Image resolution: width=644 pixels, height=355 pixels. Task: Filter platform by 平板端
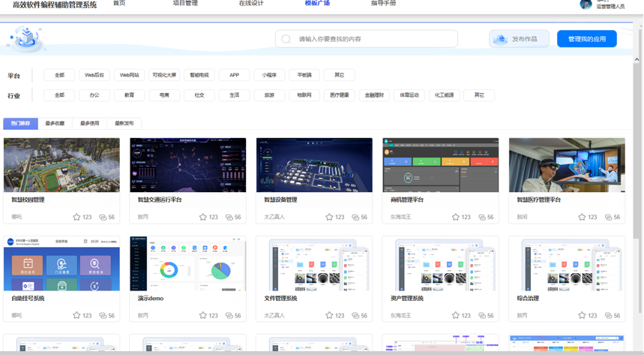click(x=304, y=75)
